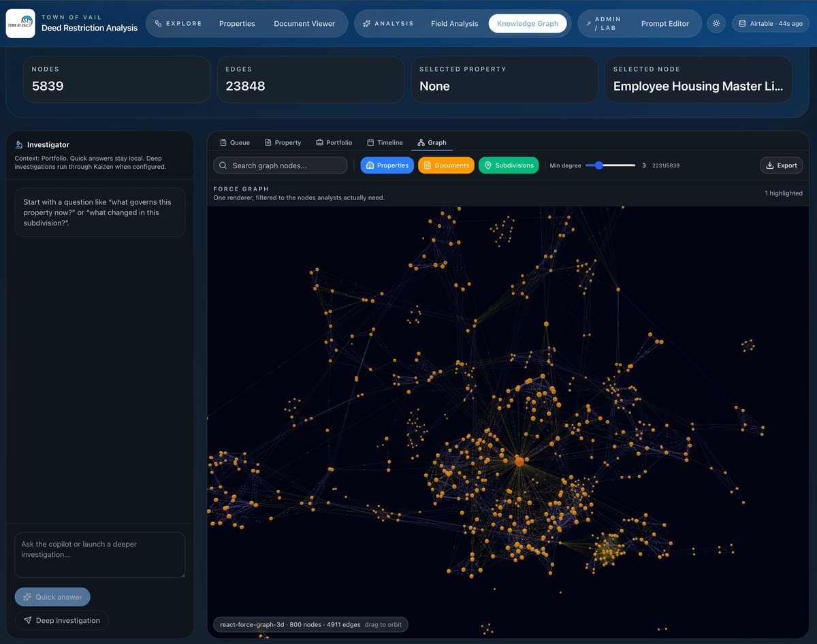Toggle the Documents node filter
817x644 pixels.
click(446, 165)
